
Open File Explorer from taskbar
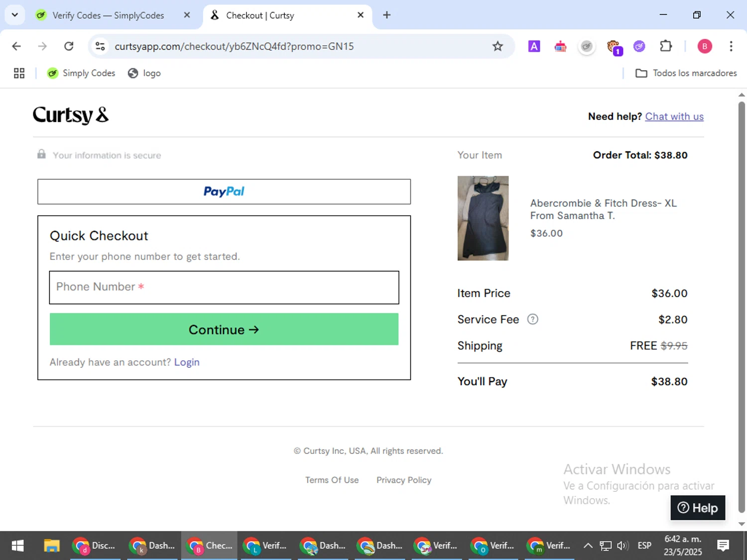pyautogui.click(x=51, y=546)
